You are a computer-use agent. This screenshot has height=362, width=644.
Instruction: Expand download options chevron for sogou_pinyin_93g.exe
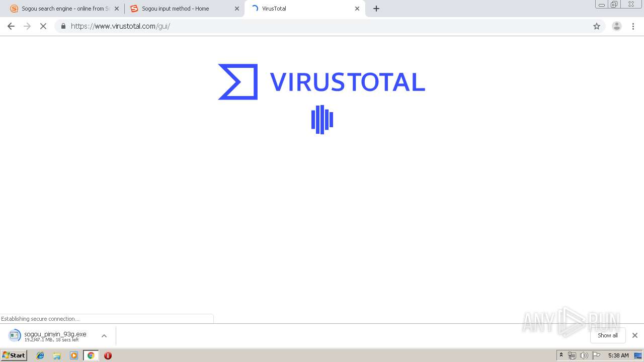coord(104,336)
